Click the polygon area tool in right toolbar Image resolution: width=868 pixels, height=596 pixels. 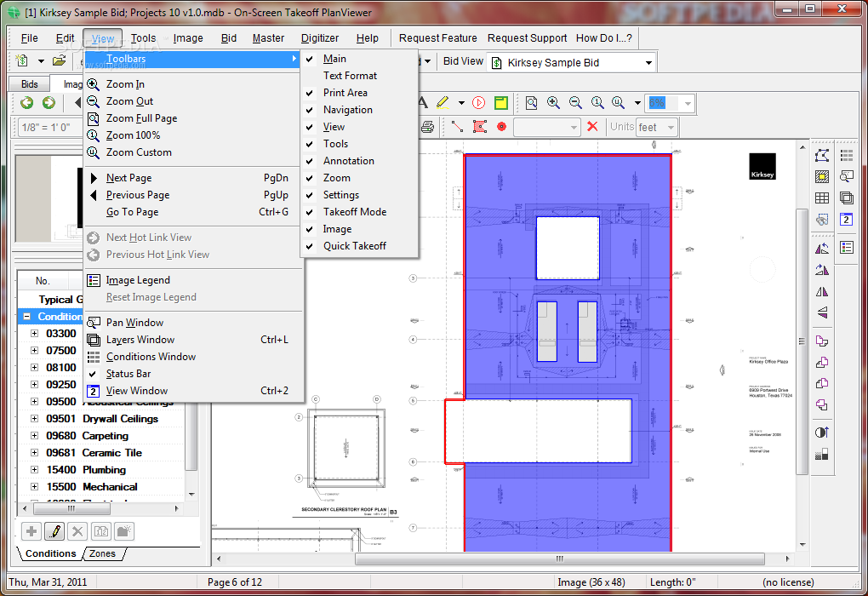(x=822, y=156)
